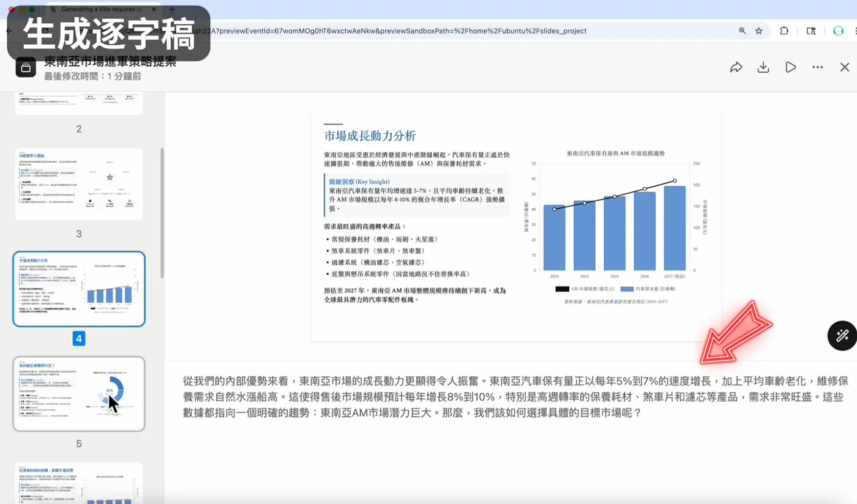Close the slide preview with the X icon
Screen dimensions: 857x504
845,67
